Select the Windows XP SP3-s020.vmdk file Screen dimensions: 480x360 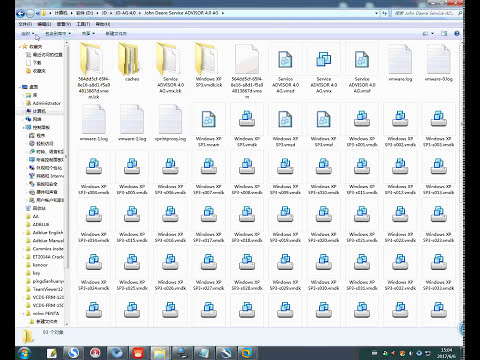(x=323, y=221)
